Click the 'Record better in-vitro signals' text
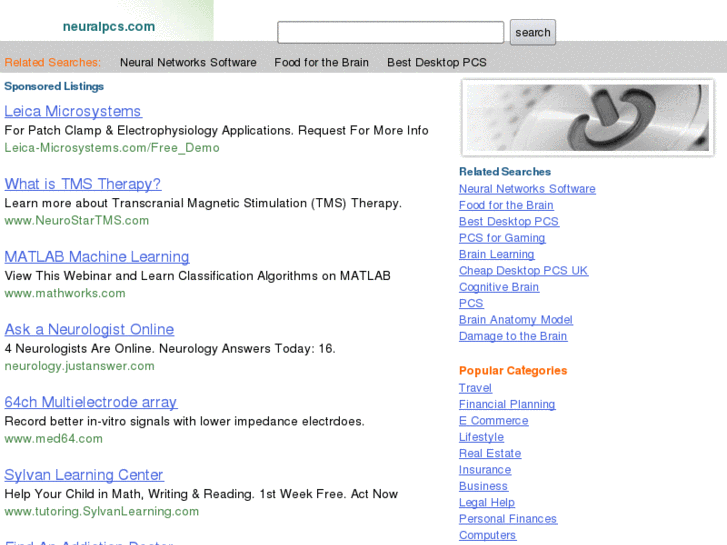Viewport: 727px width, 545px height. point(185,421)
